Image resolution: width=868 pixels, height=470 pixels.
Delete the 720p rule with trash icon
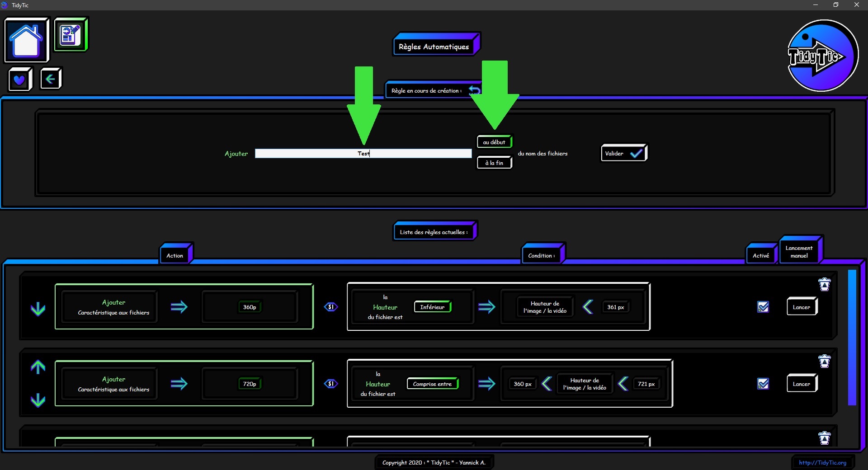tap(824, 361)
